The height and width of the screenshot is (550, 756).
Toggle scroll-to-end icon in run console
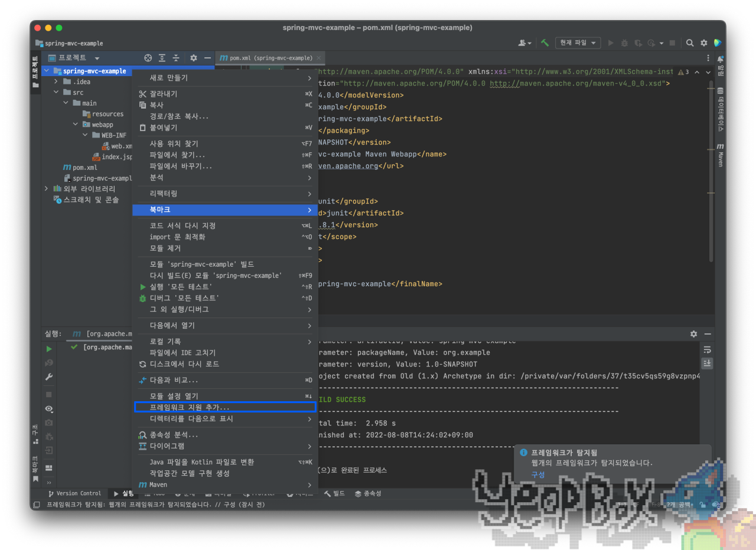(x=706, y=364)
